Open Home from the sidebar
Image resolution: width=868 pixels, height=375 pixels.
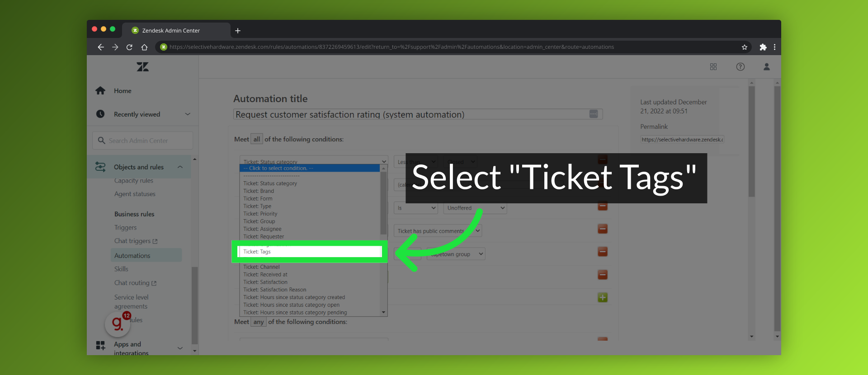(x=123, y=91)
